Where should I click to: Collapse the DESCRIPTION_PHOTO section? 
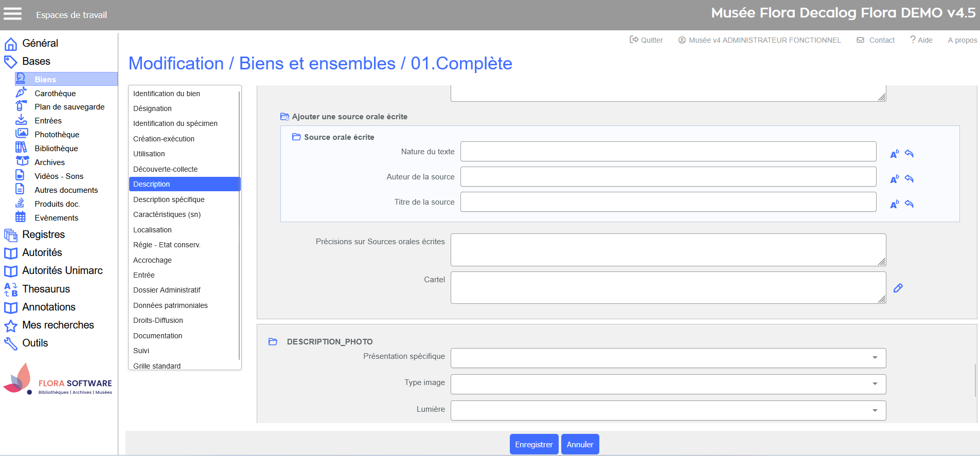point(273,342)
